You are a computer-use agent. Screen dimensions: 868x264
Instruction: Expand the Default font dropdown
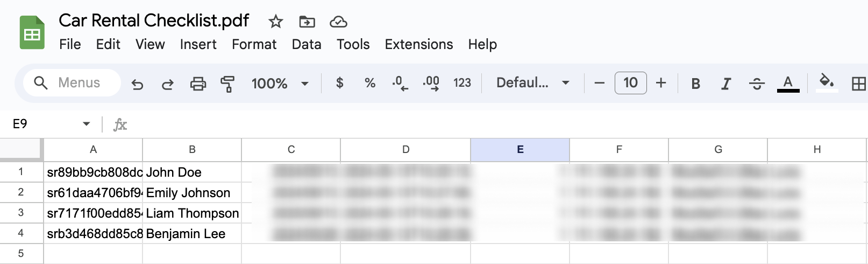coord(532,83)
